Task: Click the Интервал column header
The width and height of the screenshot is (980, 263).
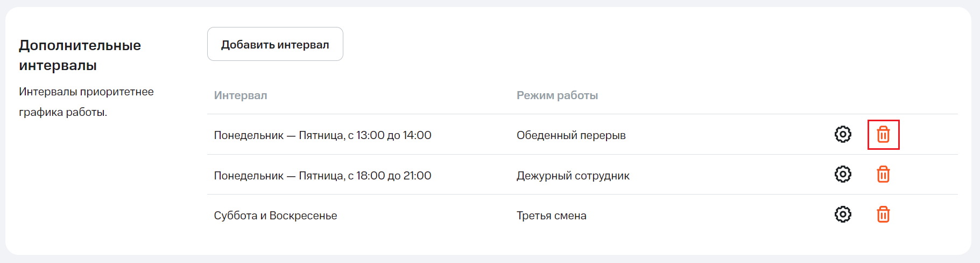Action: tap(241, 95)
